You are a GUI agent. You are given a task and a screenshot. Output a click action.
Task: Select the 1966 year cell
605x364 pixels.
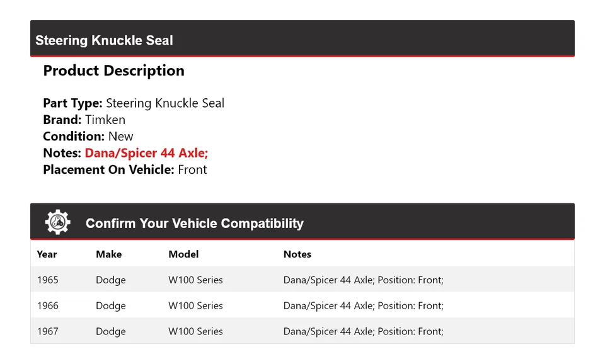47,305
